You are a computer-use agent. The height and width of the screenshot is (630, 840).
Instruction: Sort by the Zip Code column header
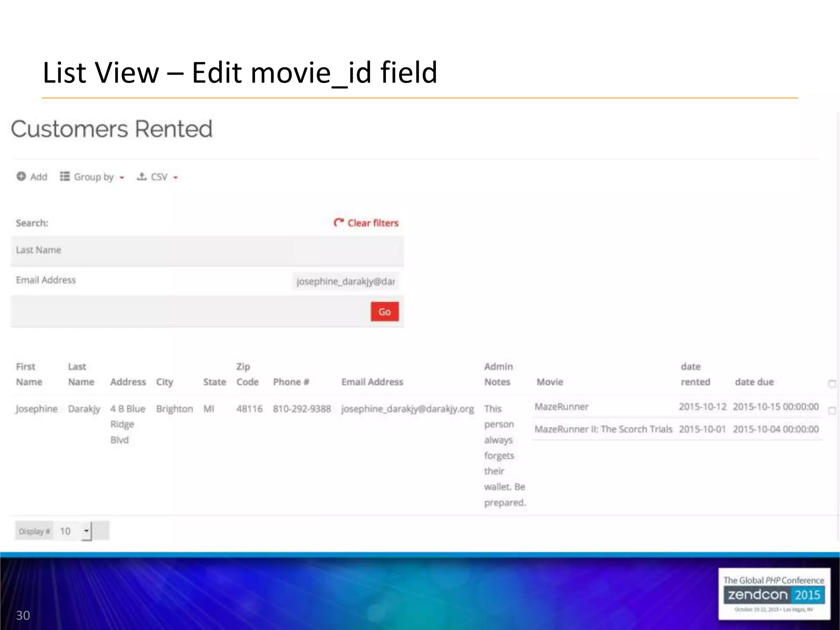click(247, 374)
